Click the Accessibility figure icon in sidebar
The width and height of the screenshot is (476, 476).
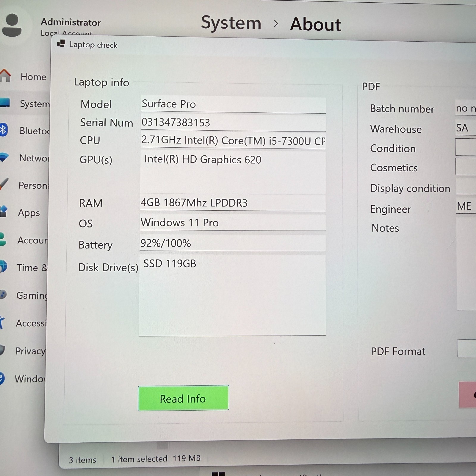tap(2, 322)
